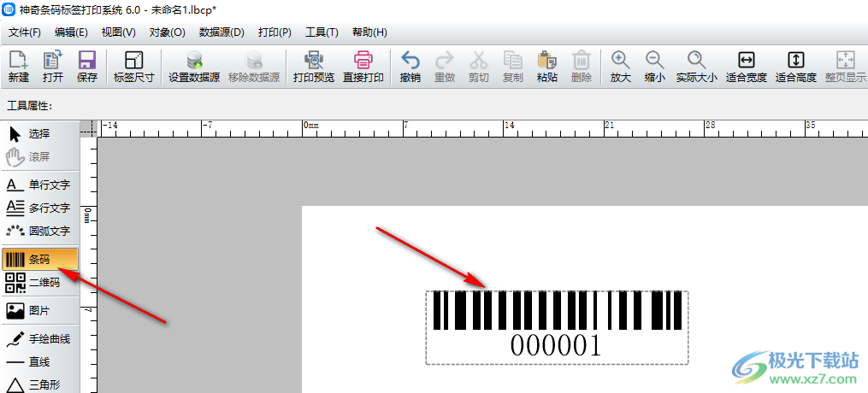Fit view with 适合宽度
The image size is (868, 393).
point(747,67)
